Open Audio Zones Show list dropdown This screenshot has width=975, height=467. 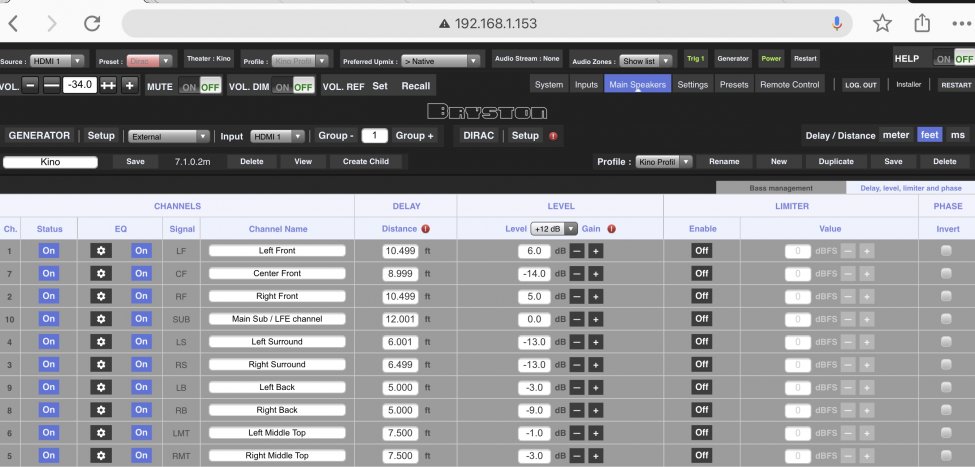pos(645,61)
